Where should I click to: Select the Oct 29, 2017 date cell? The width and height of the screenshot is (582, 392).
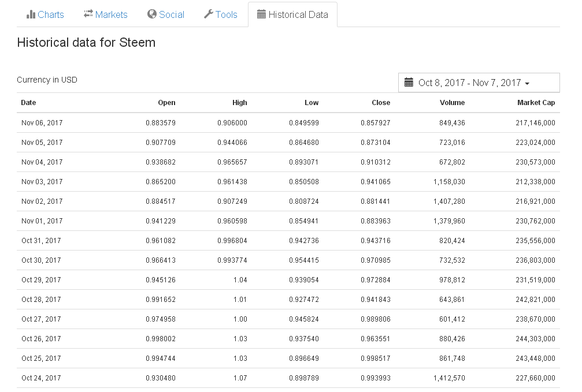(x=41, y=280)
